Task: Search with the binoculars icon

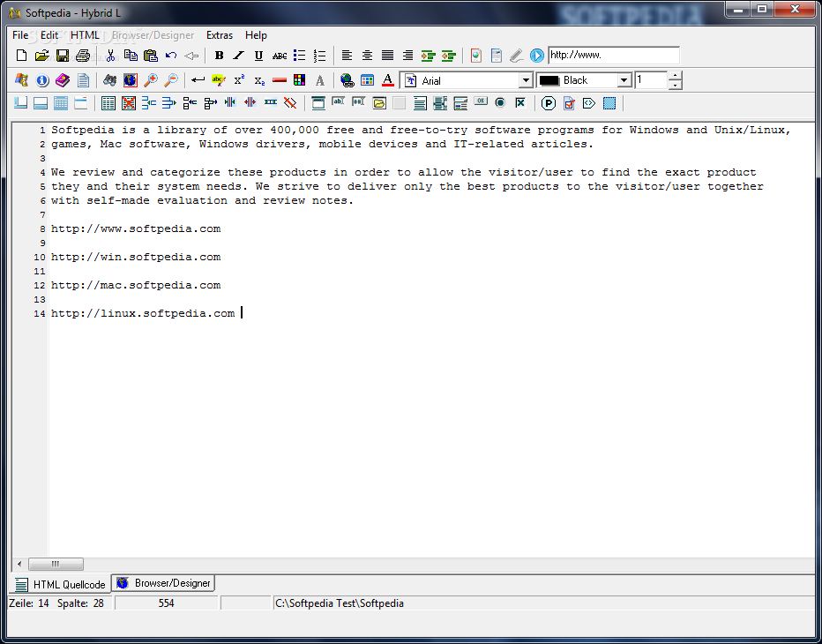Action: click(x=109, y=80)
